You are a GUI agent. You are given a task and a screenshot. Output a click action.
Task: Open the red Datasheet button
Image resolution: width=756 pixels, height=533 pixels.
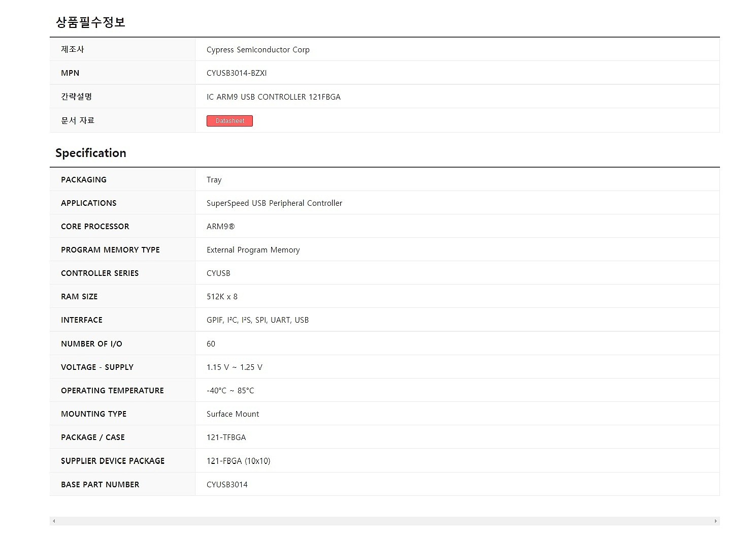click(229, 121)
